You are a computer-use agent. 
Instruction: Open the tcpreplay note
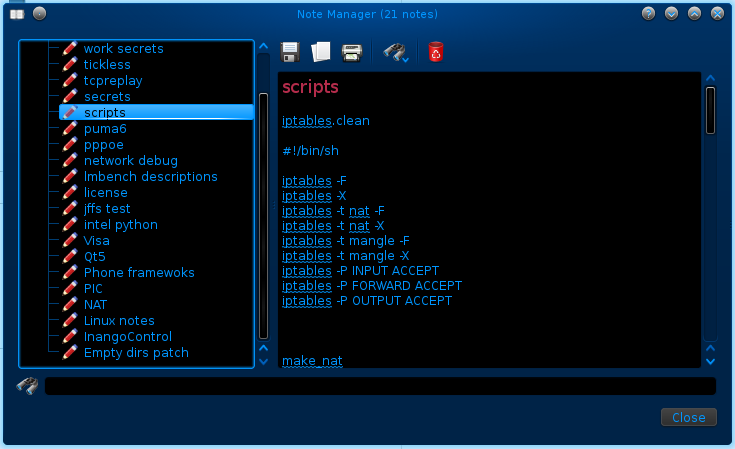[x=113, y=81]
